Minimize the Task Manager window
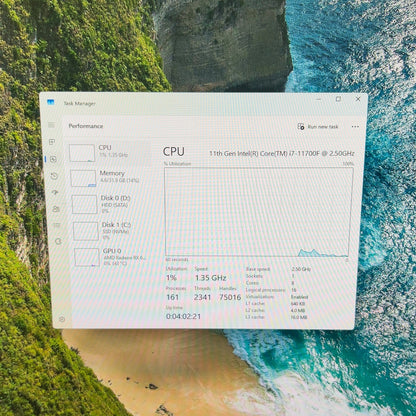Viewport: 416px width, 416px height. tap(319, 99)
